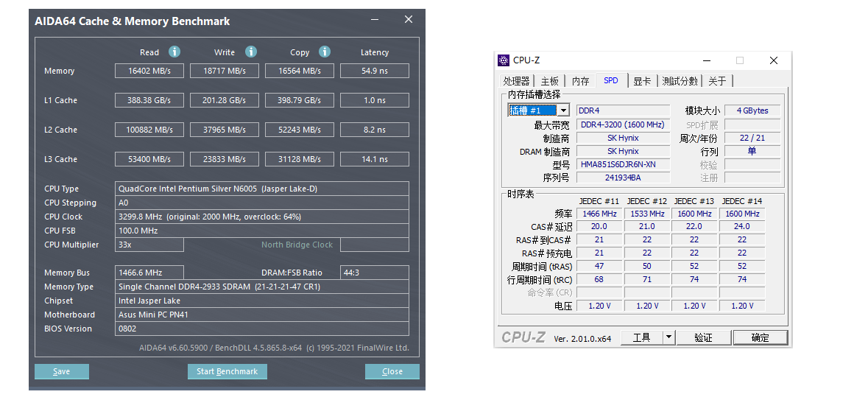Click the DDR4 memory type field in CPU-Z
This screenshot has height=400, width=868.
click(624, 110)
